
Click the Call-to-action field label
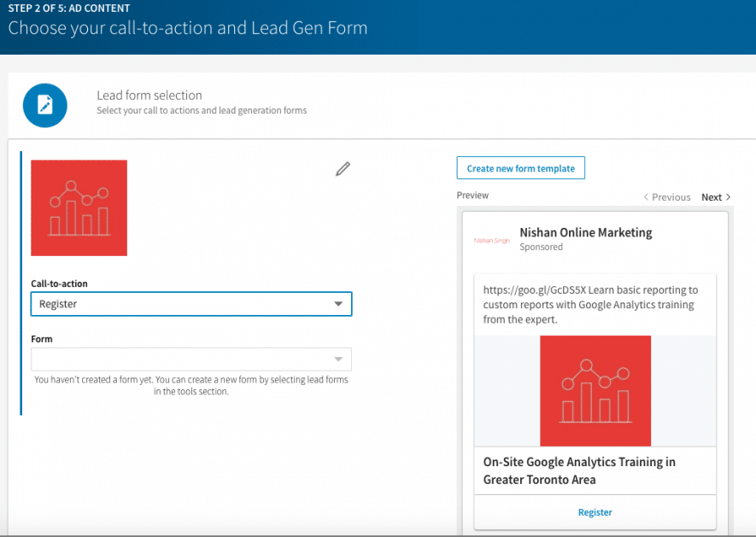tap(59, 283)
